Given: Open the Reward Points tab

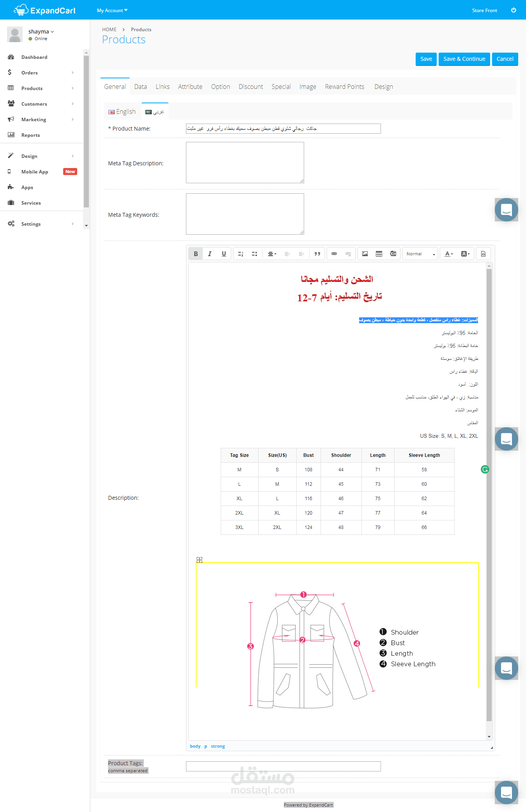Looking at the screenshot, I should [345, 87].
